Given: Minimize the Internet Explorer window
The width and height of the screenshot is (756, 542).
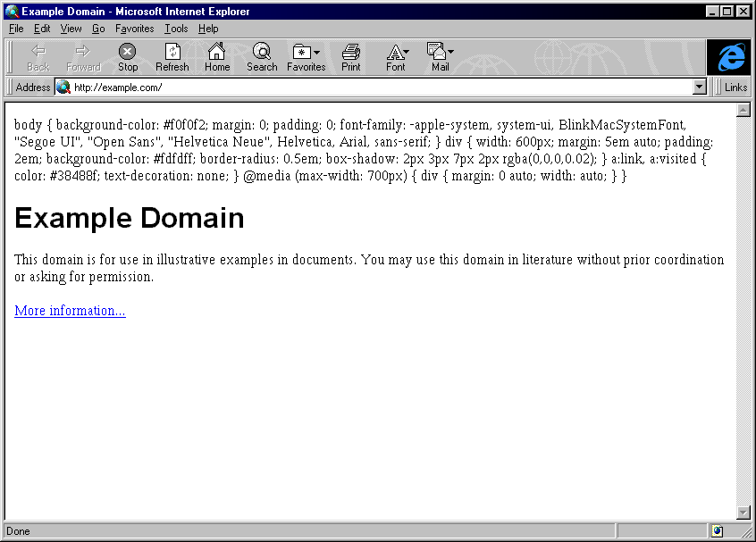Looking at the screenshot, I should click(x=711, y=11).
